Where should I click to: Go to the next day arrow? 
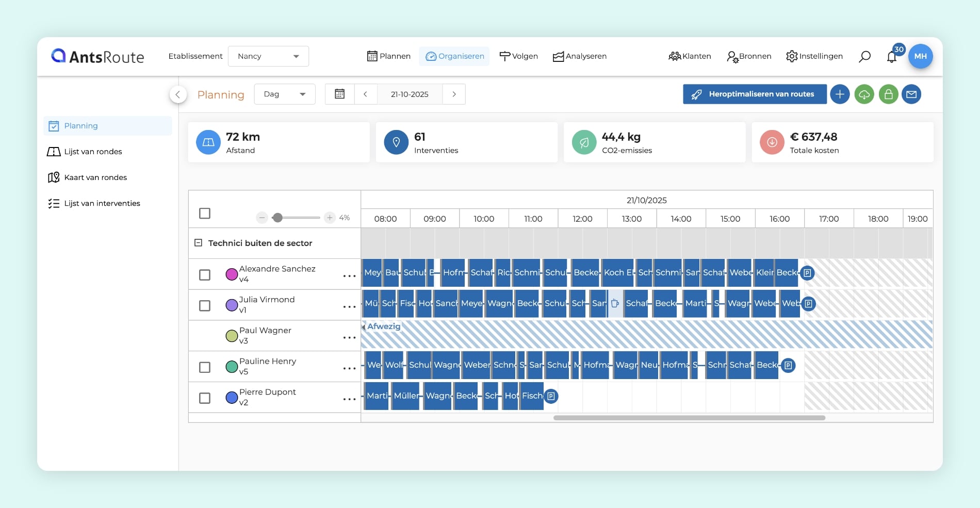click(x=454, y=94)
